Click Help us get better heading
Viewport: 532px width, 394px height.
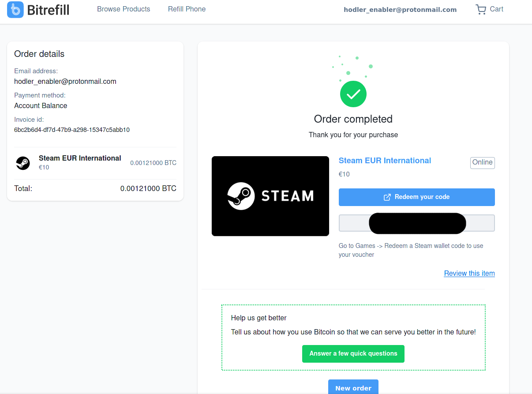[x=259, y=318]
